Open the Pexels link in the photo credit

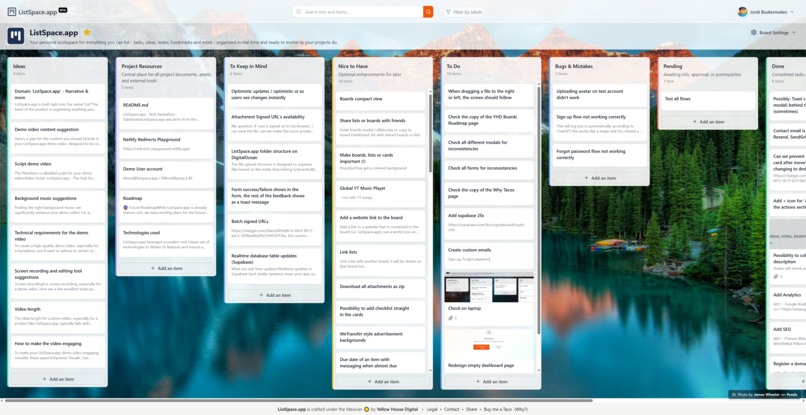[x=792, y=395]
